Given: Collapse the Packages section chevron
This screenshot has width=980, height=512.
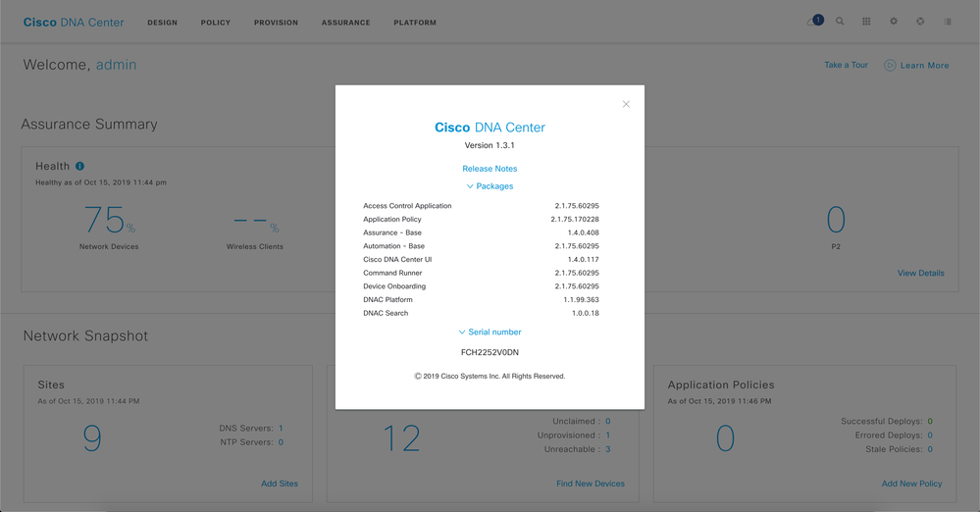Looking at the screenshot, I should 470,186.
